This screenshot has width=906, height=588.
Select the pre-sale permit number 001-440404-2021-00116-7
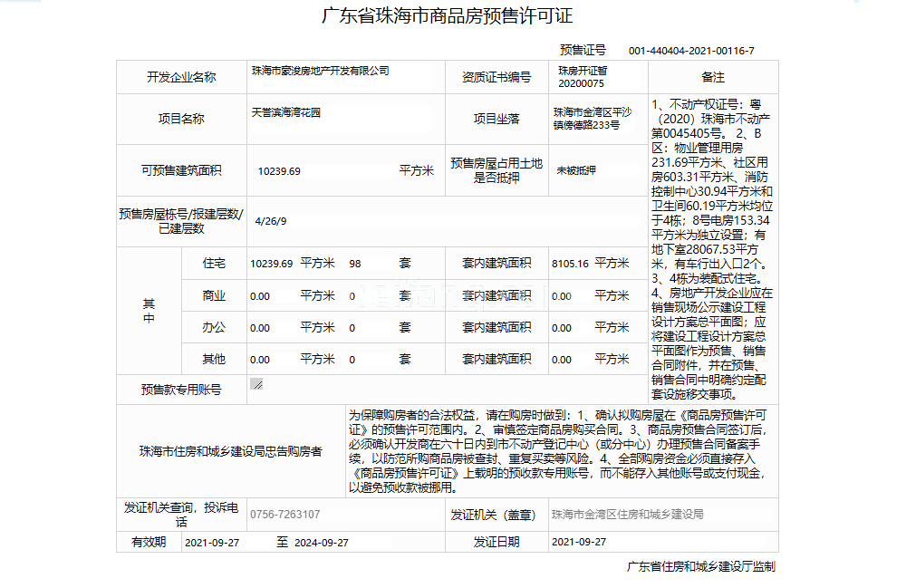[x=690, y=51]
